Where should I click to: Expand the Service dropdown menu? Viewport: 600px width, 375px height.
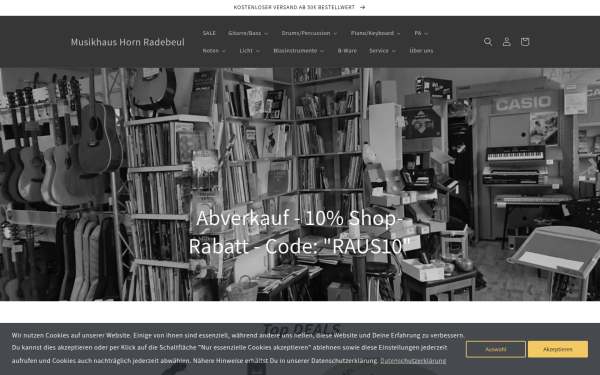tap(382, 51)
